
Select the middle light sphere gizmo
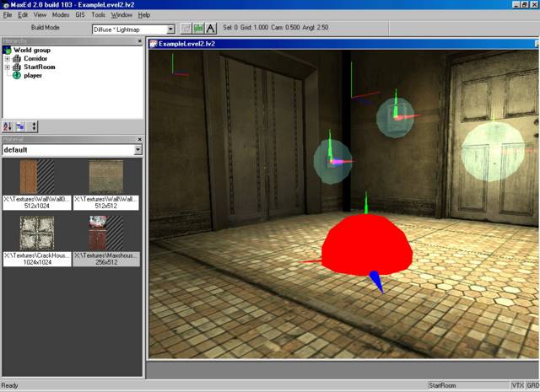point(332,161)
